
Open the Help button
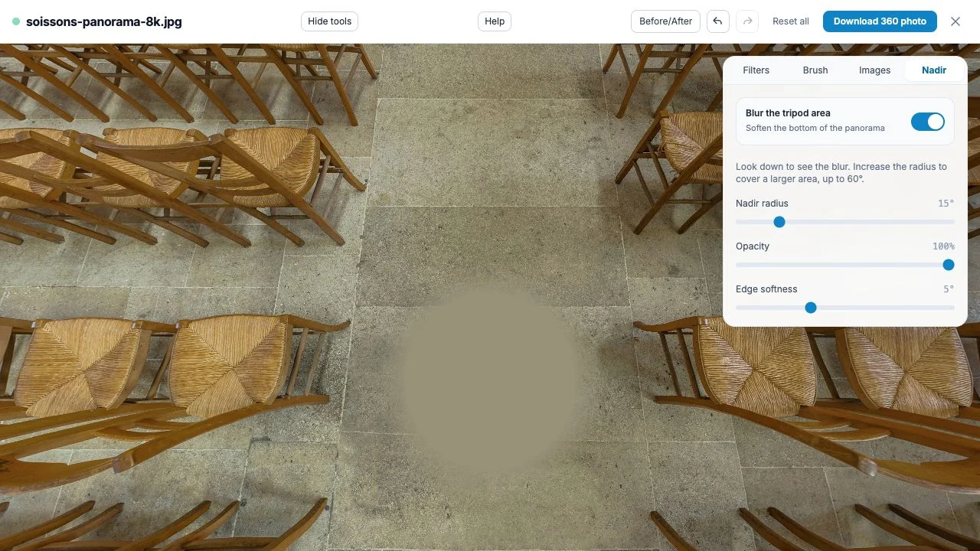[495, 21]
